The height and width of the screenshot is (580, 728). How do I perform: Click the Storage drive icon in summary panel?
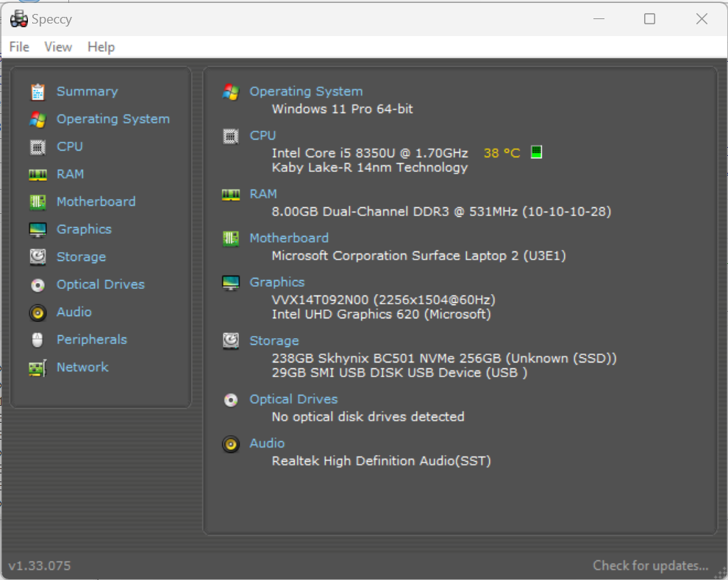click(231, 341)
